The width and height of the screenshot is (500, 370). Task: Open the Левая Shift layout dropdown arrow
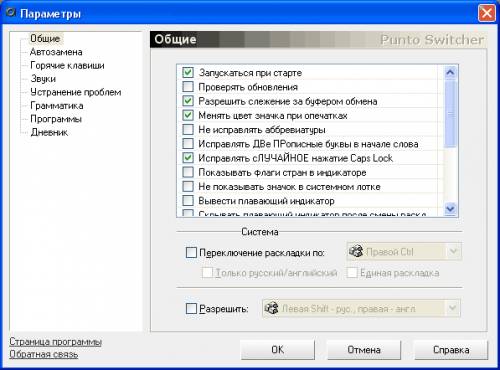[452, 308]
